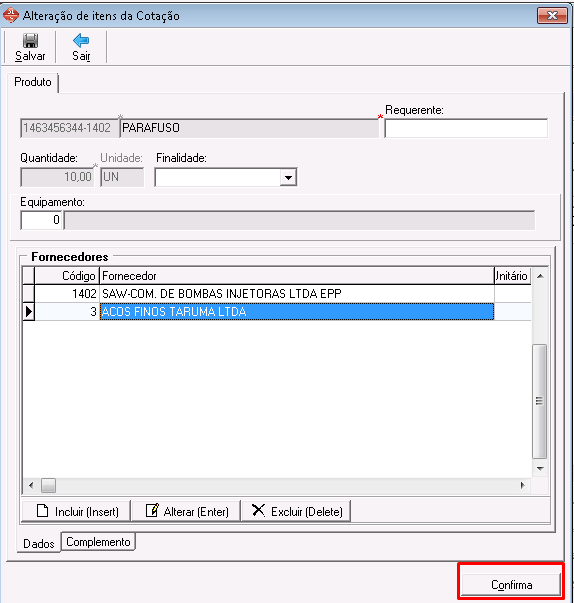Click the Sair blue arrow icon
Viewport: 574px width, 603px height.
pyautogui.click(x=81, y=40)
